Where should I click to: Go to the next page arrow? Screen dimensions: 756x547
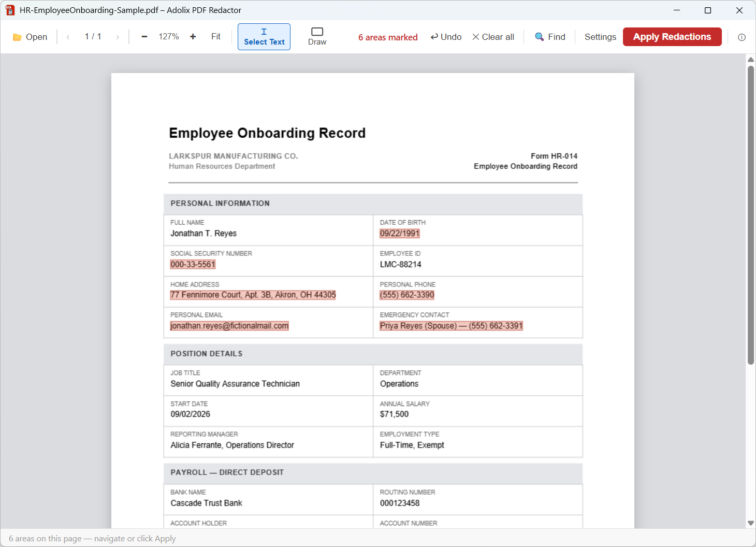tap(118, 37)
